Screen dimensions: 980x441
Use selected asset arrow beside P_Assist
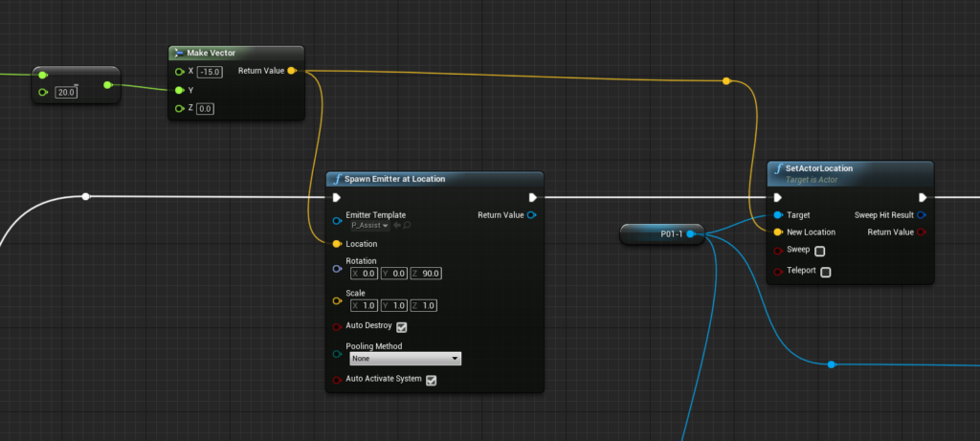(397, 226)
